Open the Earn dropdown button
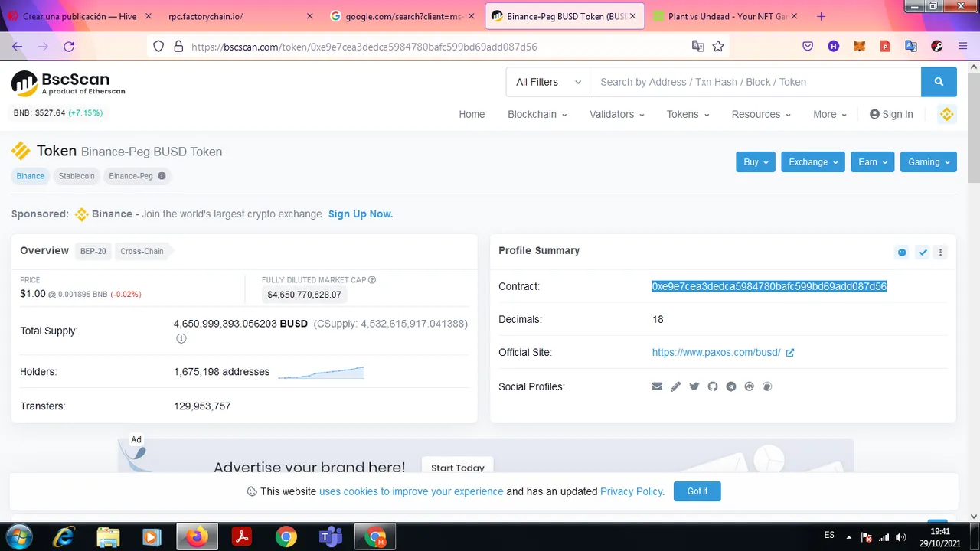Viewport: 980px width, 551px height. point(872,161)
